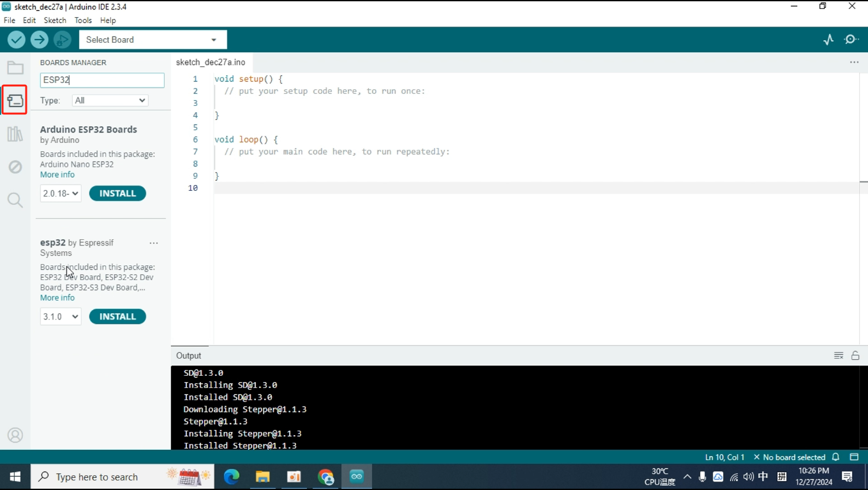Open the Serial Plotter icon

coord(828,40)
